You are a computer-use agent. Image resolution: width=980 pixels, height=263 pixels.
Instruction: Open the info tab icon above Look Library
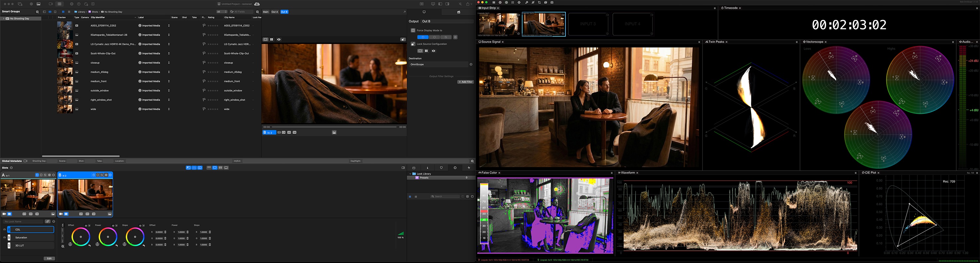(428, 168)
